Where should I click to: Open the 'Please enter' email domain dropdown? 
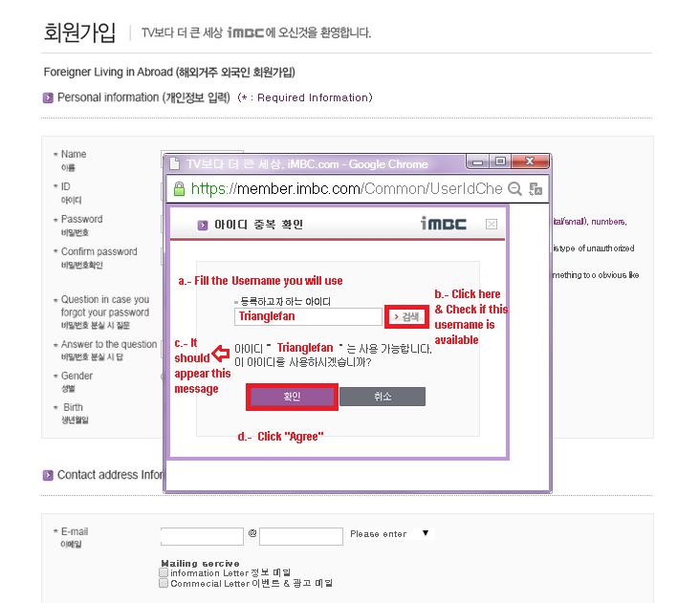pos(390,533)
